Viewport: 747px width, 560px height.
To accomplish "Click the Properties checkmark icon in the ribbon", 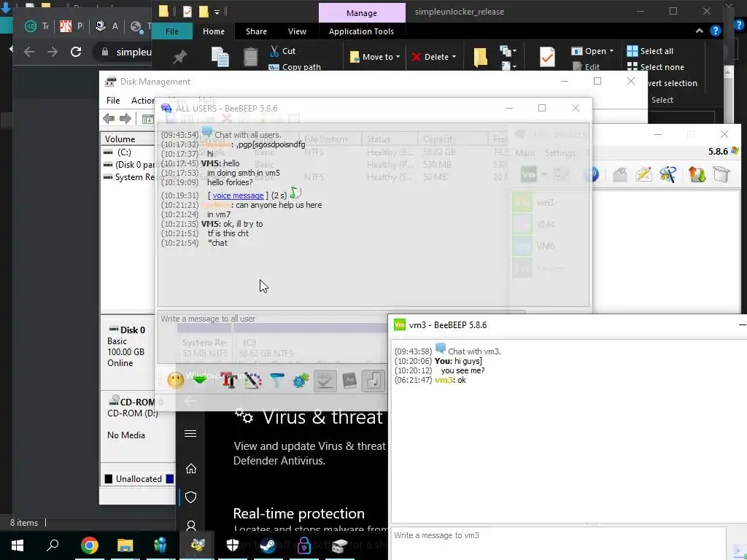I will [x=547, y=57].
